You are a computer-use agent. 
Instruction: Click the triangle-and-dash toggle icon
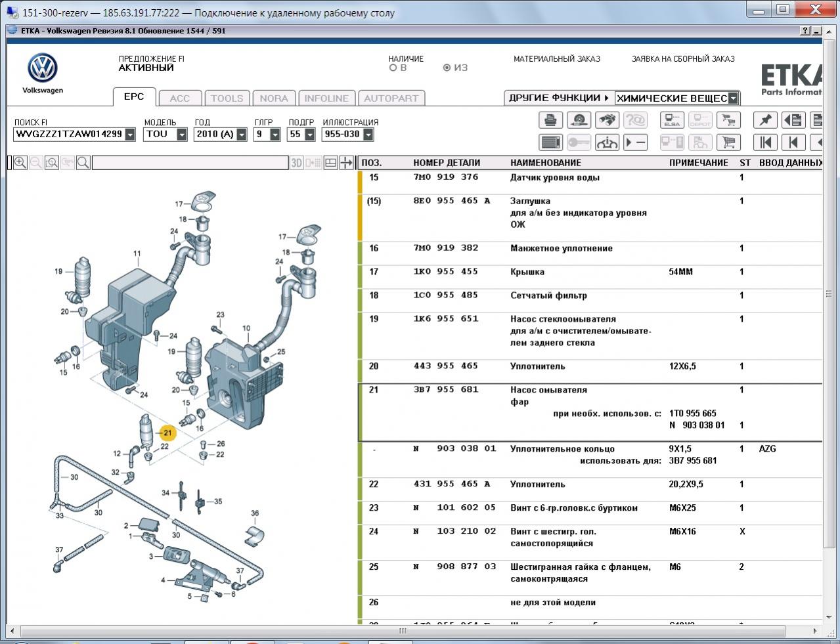[x=635, y=142]
